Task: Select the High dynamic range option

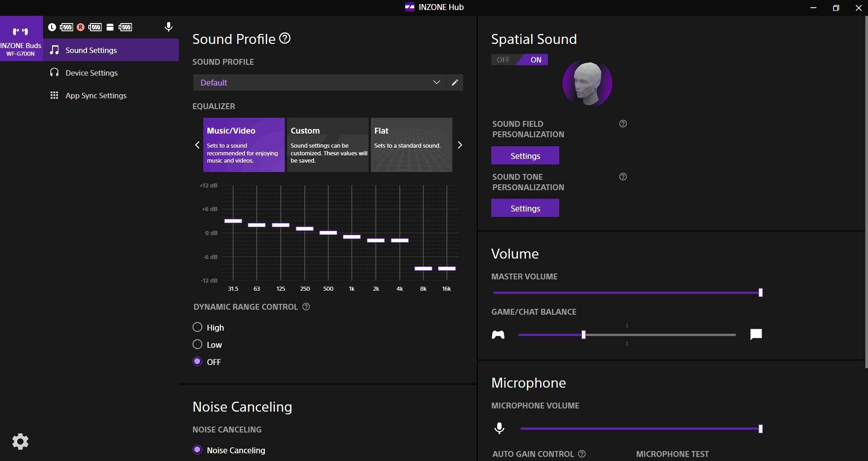Action: pyautogui.click(x=197, y=327)
